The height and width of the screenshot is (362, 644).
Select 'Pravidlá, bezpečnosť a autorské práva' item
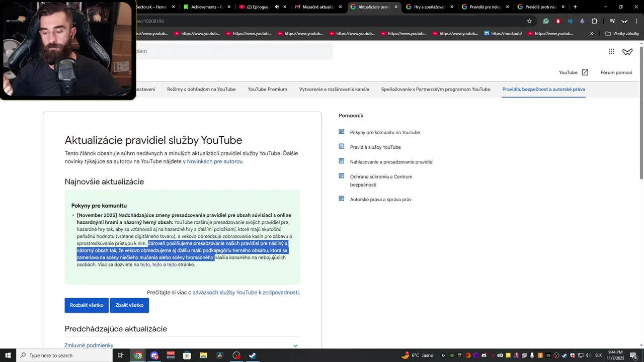click(x=543, y=89)
